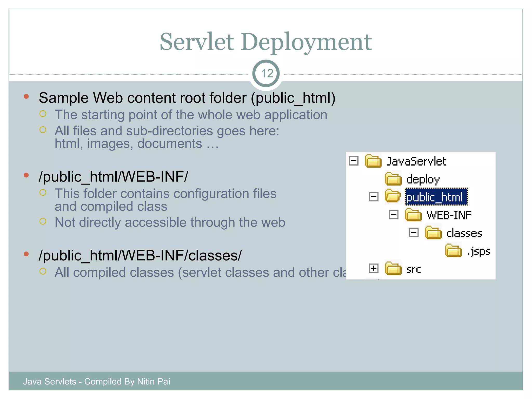Screen dimensions: 532x399
Task: Click the src folder icon
Action: click(393, 269)
